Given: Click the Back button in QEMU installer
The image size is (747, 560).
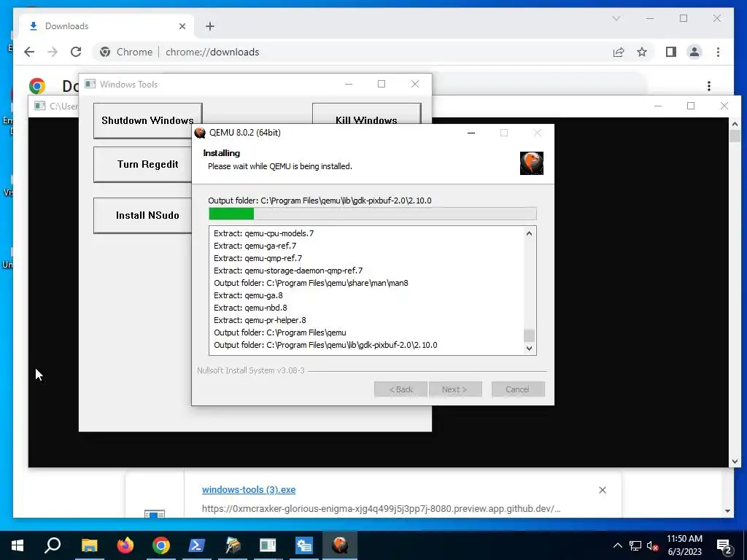Looking at the screenshot, I should (x=400, y=389).
